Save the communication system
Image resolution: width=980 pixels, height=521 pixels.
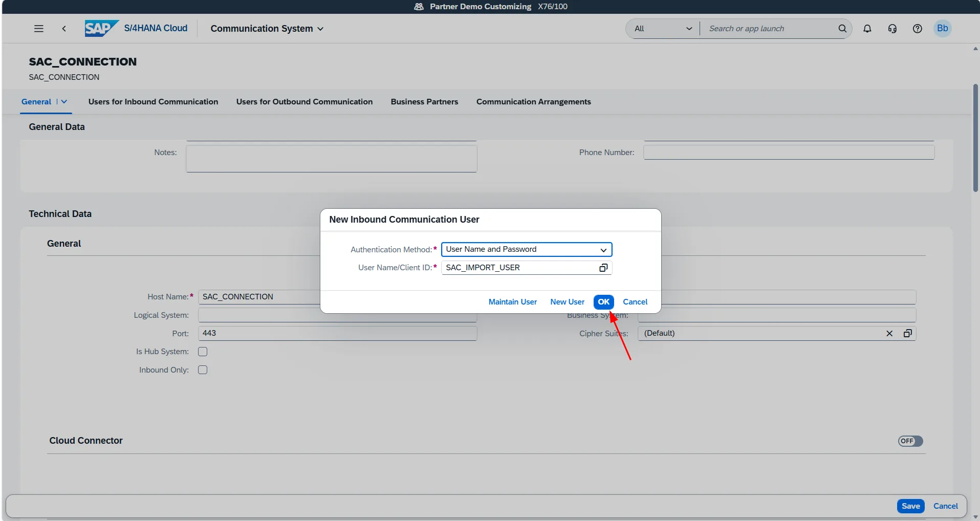[911, 506]
